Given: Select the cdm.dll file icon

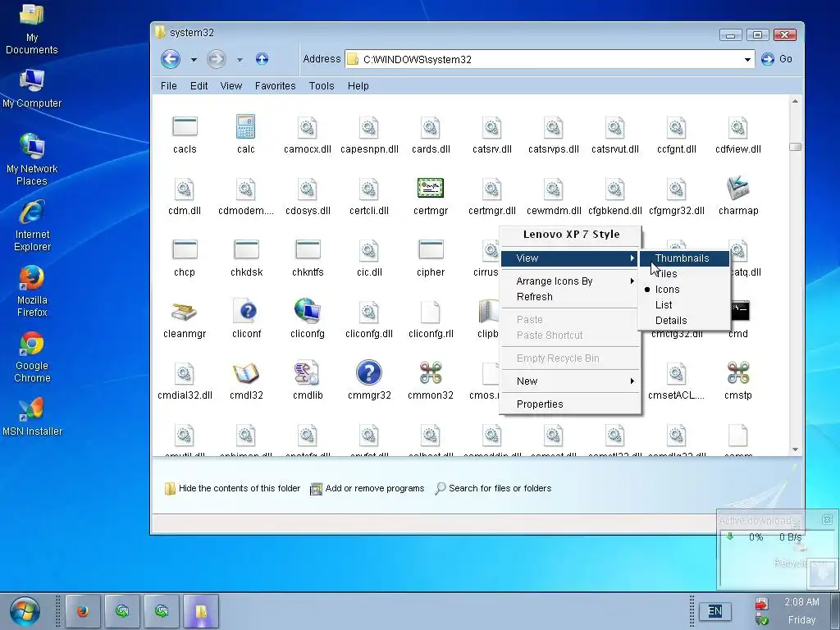Looking at the screenshot, I should (x=185, y=189).
